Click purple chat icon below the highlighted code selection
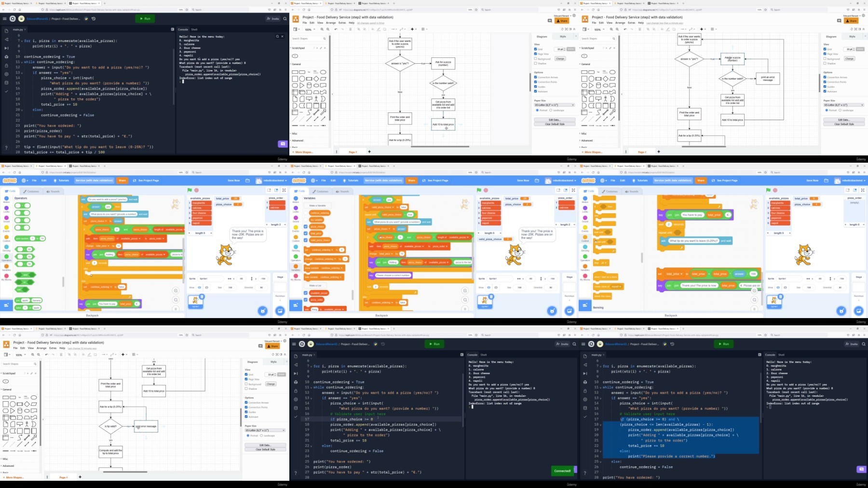868x488 pixels. click(x=861, y=469)
